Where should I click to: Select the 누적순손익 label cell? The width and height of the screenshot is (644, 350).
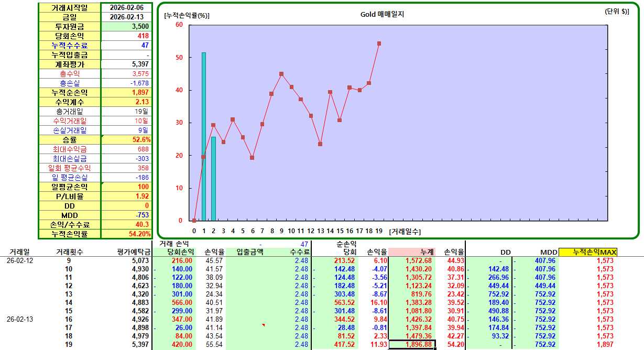pyautogui.click(x=70, y=92)
